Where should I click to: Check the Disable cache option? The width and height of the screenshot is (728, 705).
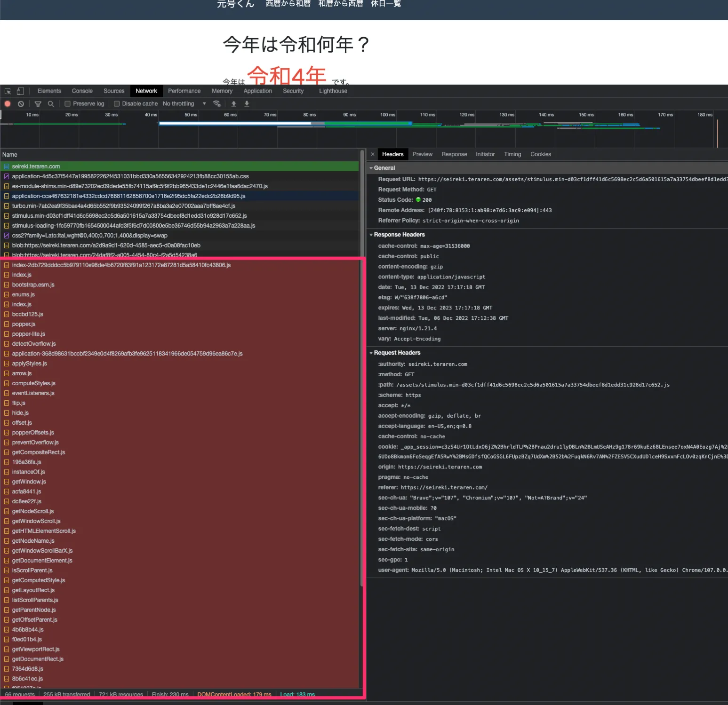(117, 104)
